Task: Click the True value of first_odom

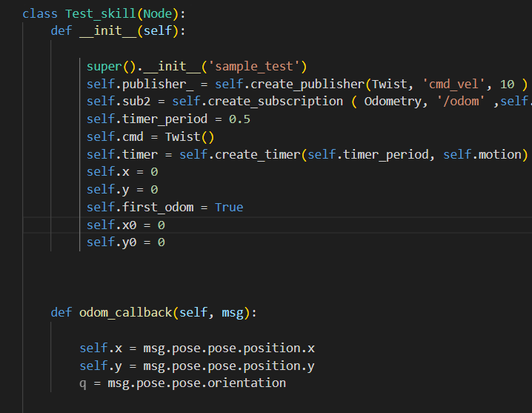Action: click(x=229, y=207)
